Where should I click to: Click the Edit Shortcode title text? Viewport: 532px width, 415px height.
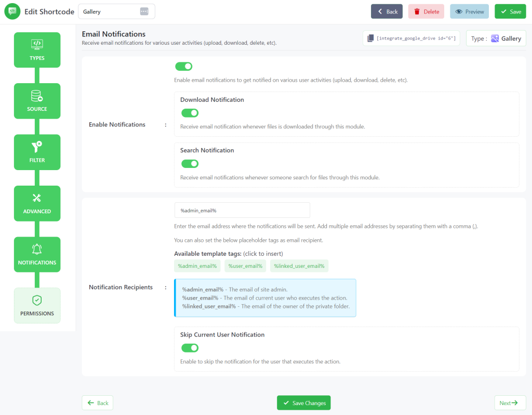[49, 11]
